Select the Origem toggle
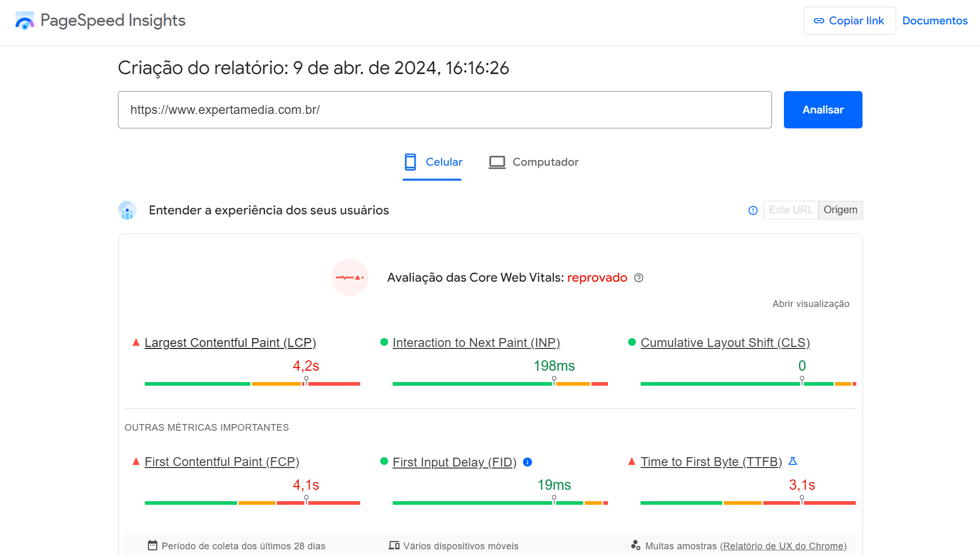This screenshot has width=980, height=555. click(x=840, y=210)
